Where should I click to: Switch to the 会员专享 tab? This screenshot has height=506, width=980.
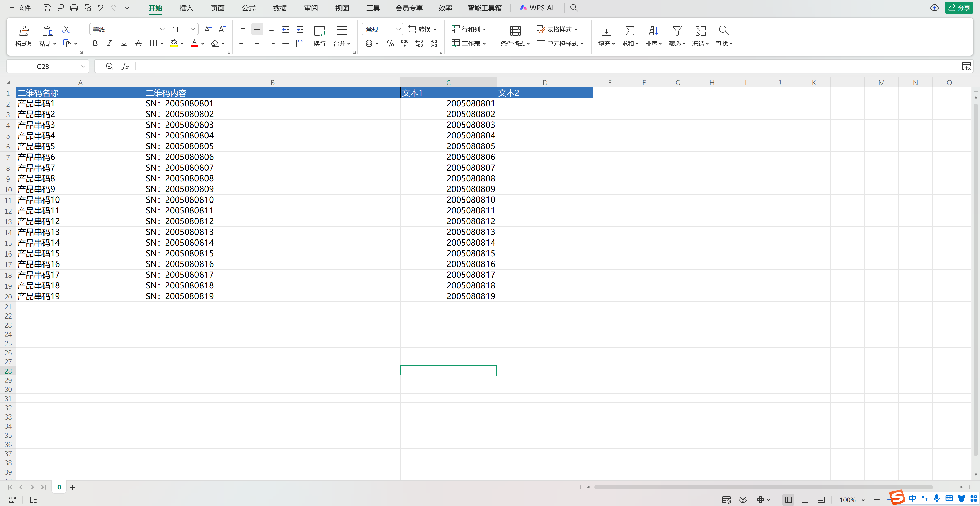(409, 8)
